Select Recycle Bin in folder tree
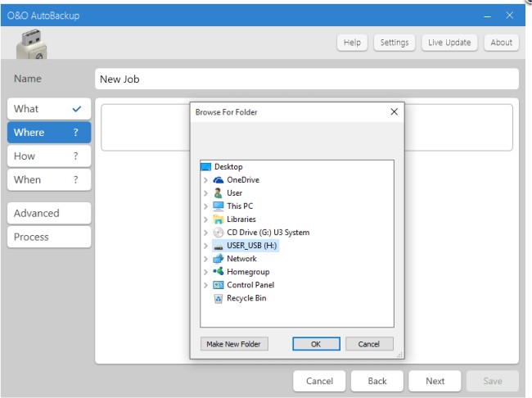Image resolution: width=532 pixels, height=398 pixels. (x=246, y=298)
